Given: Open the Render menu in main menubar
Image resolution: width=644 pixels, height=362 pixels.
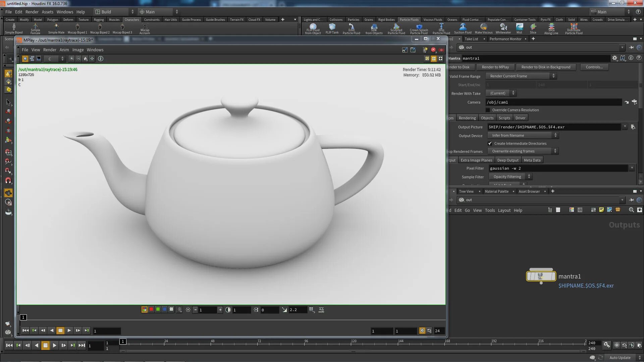Looking at the screenshot, I should click(32, 12).
